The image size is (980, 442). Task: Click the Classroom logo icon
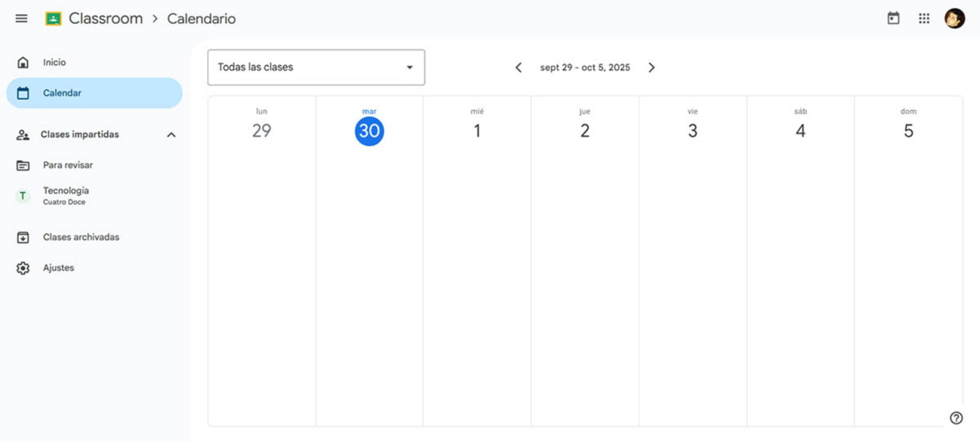[x=53, y=19]
